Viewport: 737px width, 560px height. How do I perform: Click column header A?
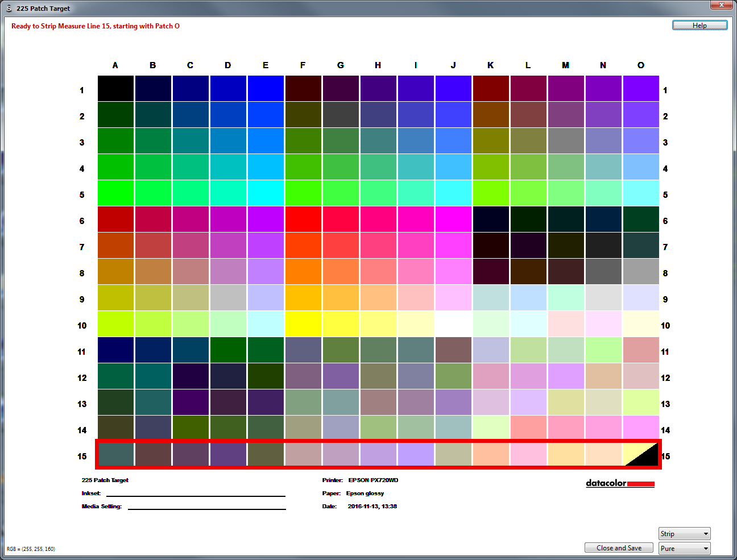click(x=115, y=65)
